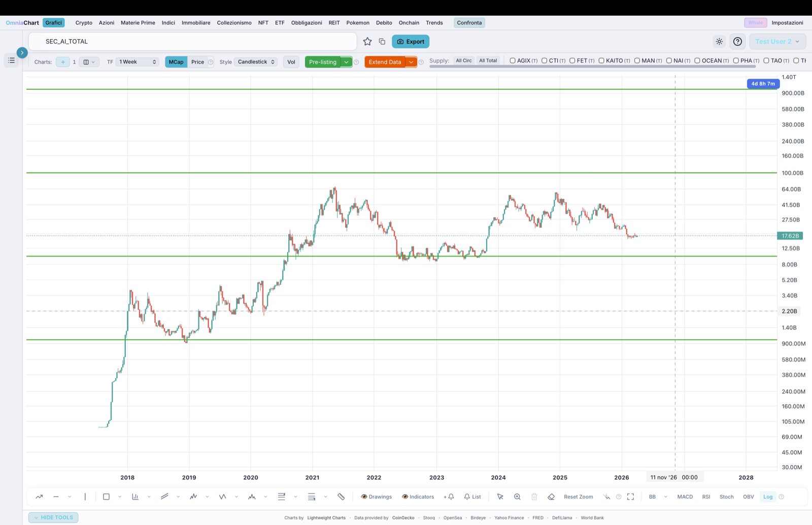Favorite the chart with star icon
The image size is (812, 525).
click(367, 42)
